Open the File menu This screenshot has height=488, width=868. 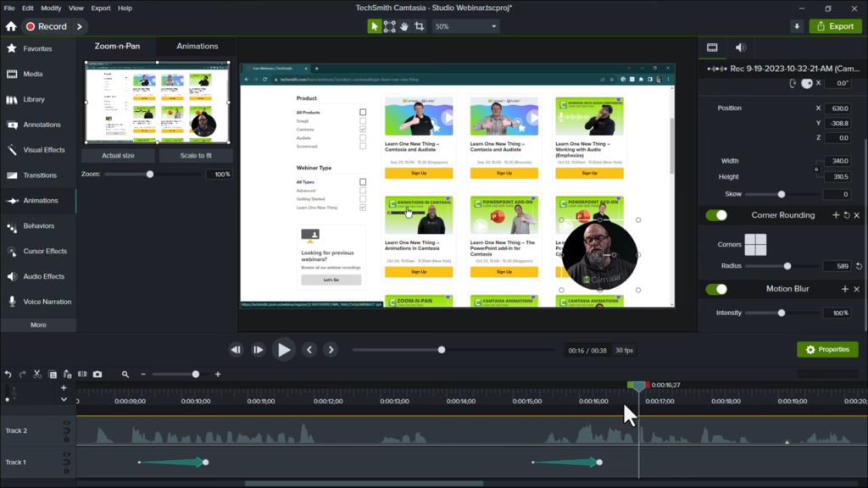9,8
